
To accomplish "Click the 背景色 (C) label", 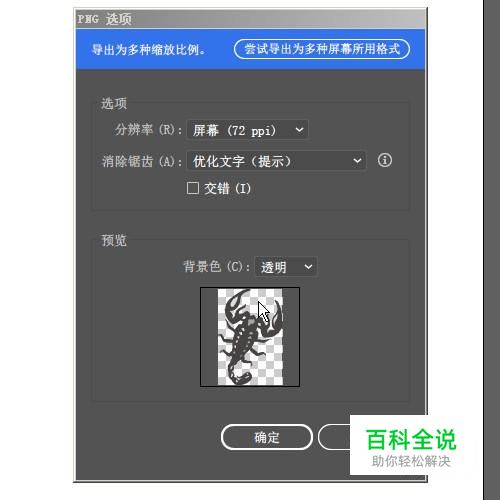I will [217, 267].
